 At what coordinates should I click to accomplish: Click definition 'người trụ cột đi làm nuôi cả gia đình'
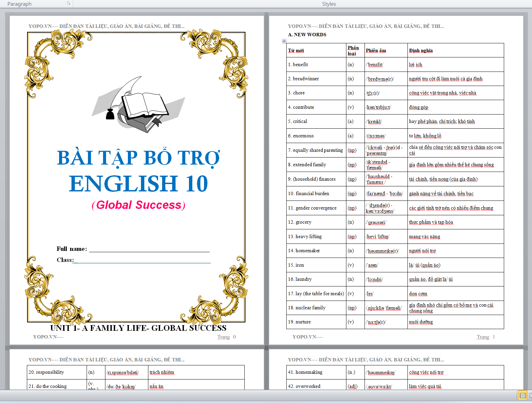[446, 79]
